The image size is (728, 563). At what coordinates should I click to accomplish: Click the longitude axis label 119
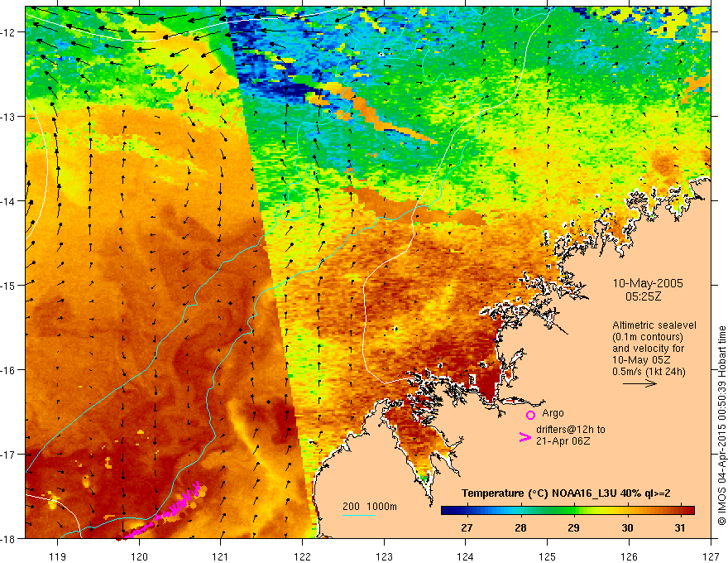[58, 556]
